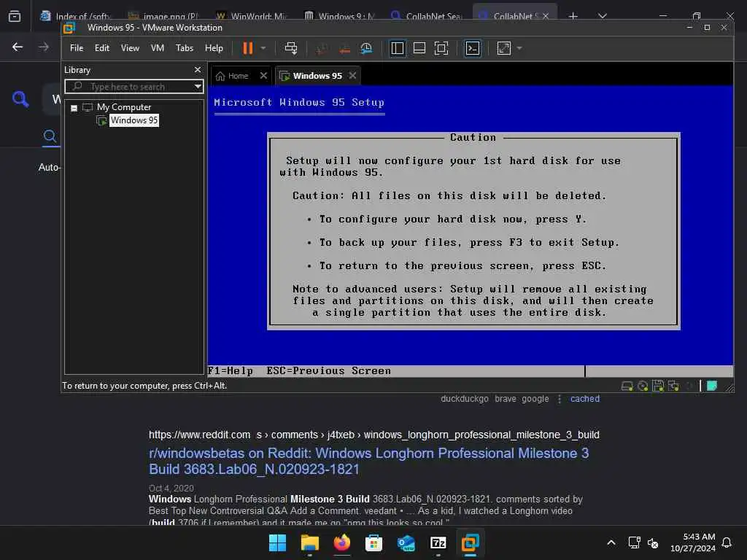Switch to the WinWorld browser tab

[x=251, y=16]
